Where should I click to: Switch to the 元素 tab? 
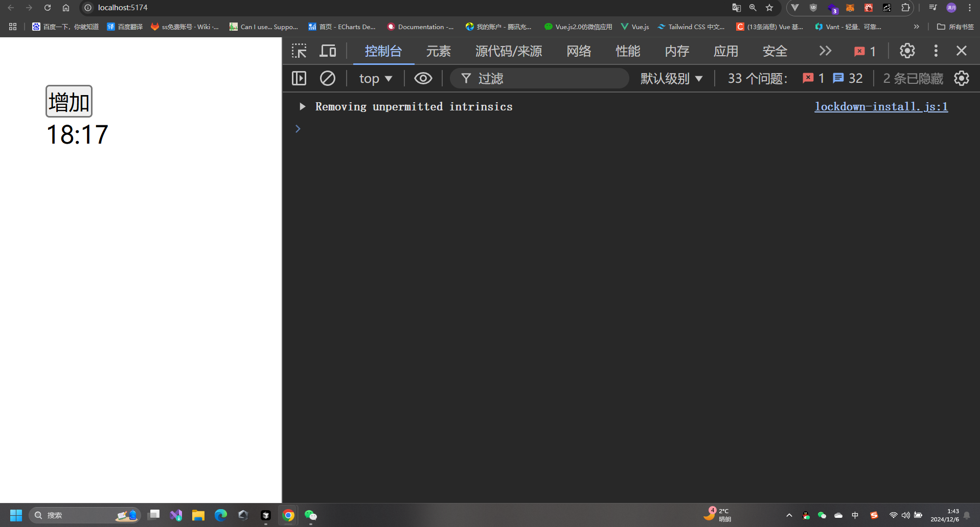[438, 51]
